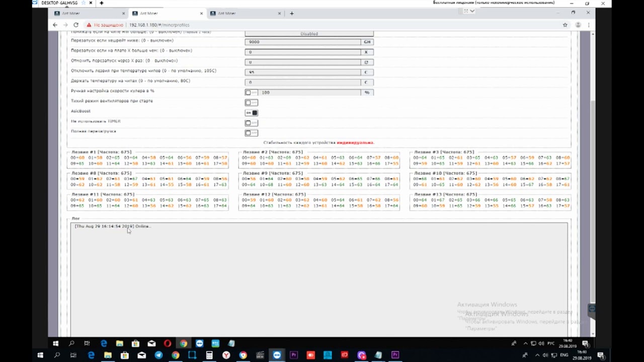This screenshot has width=644, height=362.
Task: Open Snip tool on the local taskbar
Action: (x=192, y=355)
